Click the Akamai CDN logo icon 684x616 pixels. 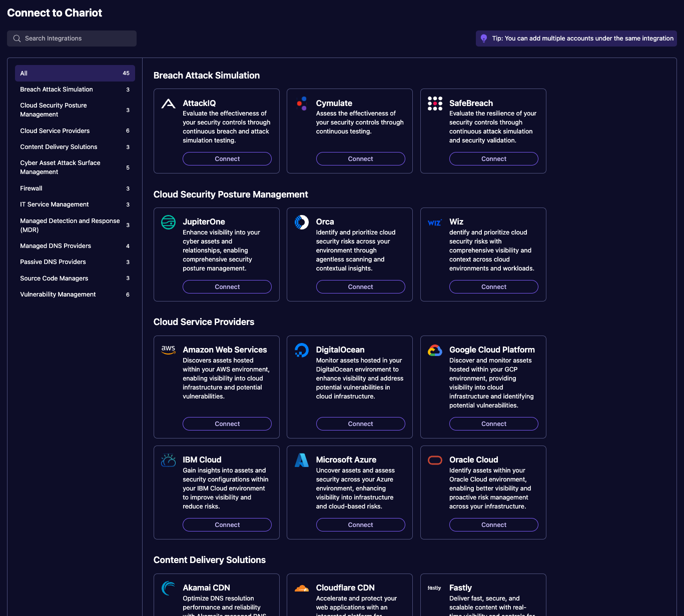pos(169,588)
